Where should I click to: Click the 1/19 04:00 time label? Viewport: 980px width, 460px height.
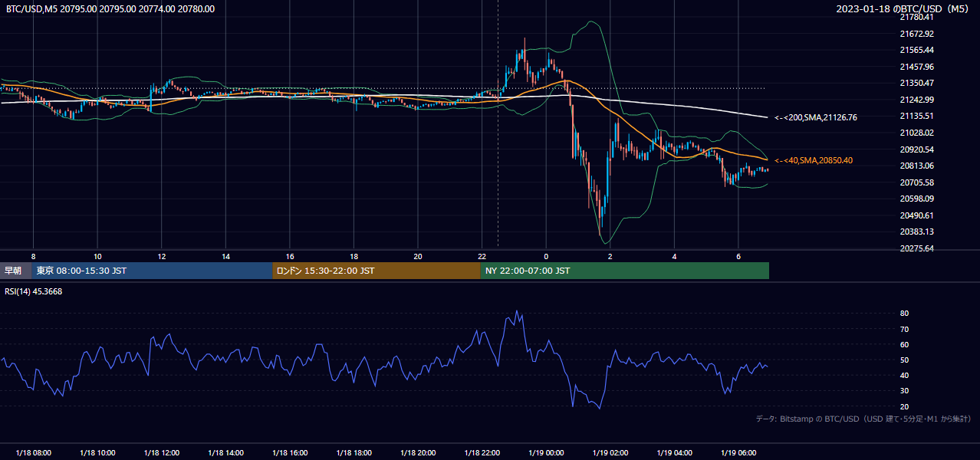coord(674,453)
